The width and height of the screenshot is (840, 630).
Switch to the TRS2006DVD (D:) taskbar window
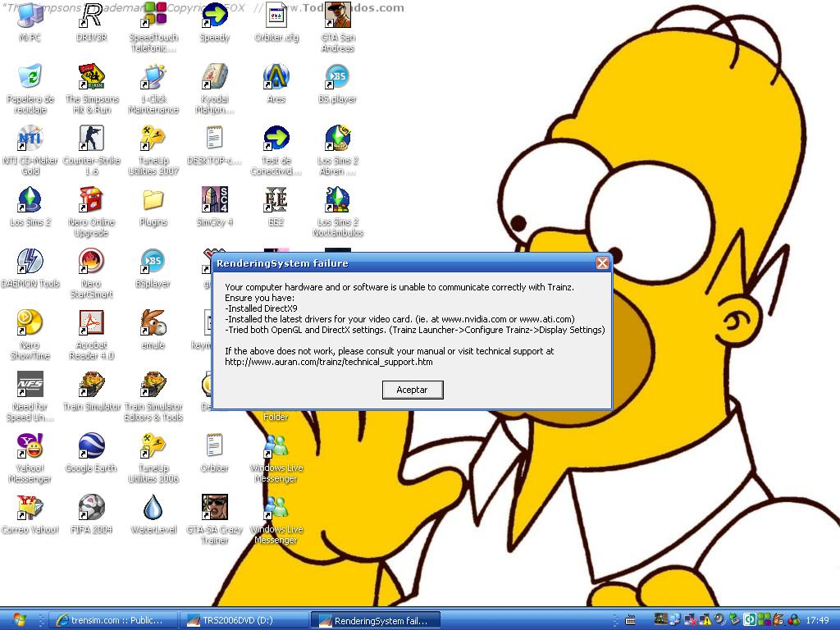244,620
